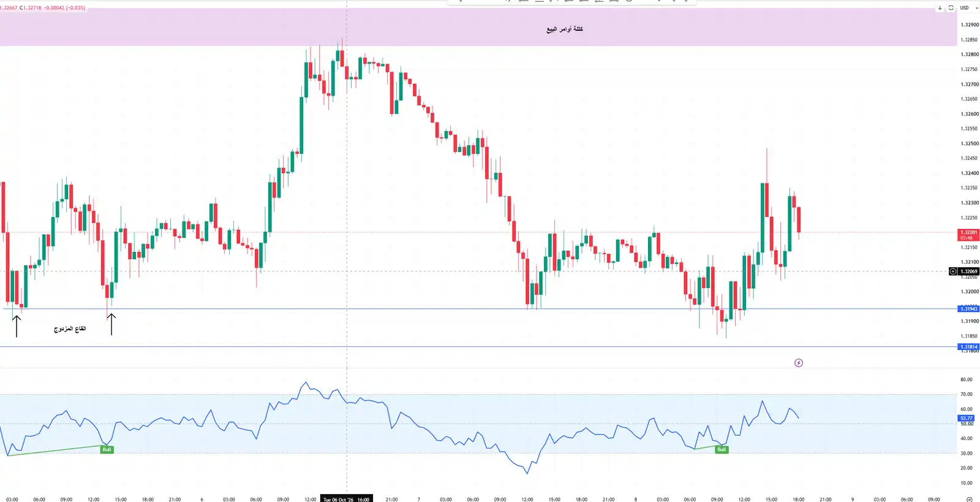Click the closing price value C1.32718

[x=31, y=8]
